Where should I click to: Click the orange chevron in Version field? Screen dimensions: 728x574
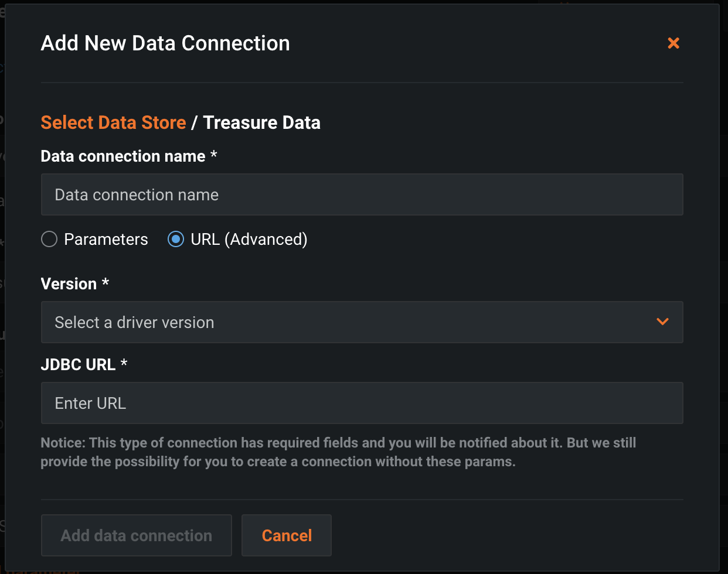662,322
